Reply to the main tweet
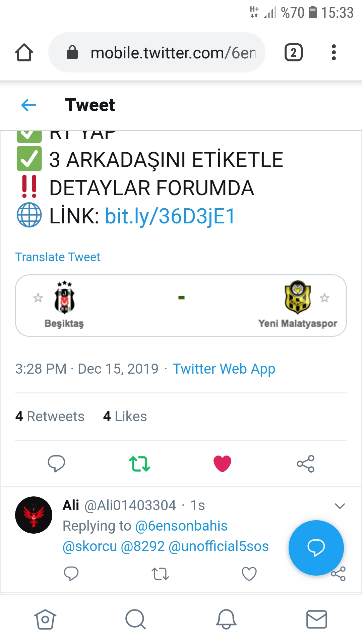Screen dimensions: 362x644 click(56, 464)
